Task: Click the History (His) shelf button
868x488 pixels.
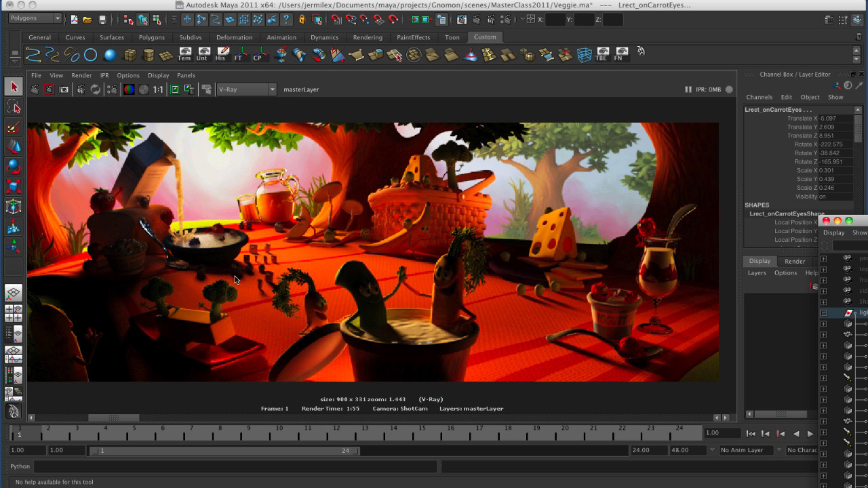Action: (220, 55)
